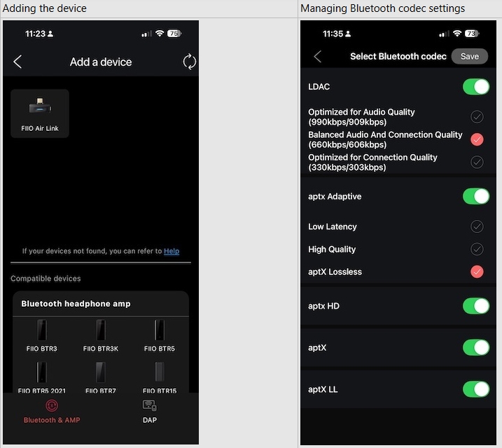Open the Bluetooth & AMP tab
The height and width of the screenshot is (448, 502).
pyautogui.click(x=52, y=412)
